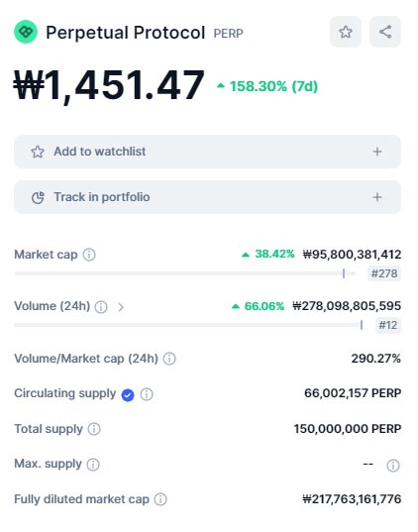Click the Market cap rank slider bar

(184, 273)
